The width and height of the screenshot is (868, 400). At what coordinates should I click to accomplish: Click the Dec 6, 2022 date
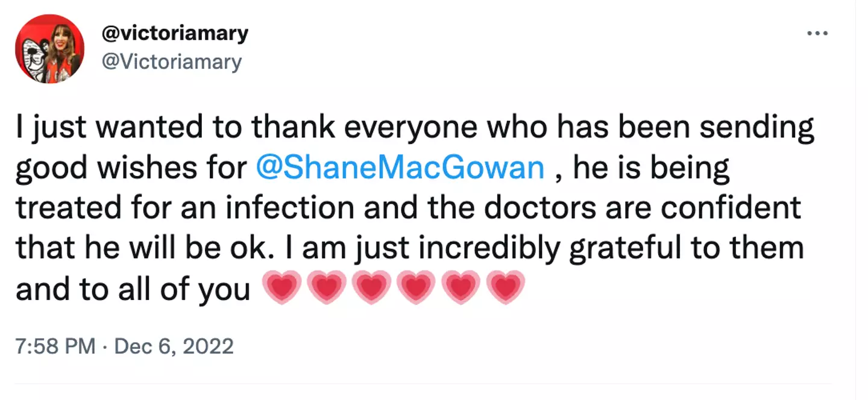pos(172,346)
